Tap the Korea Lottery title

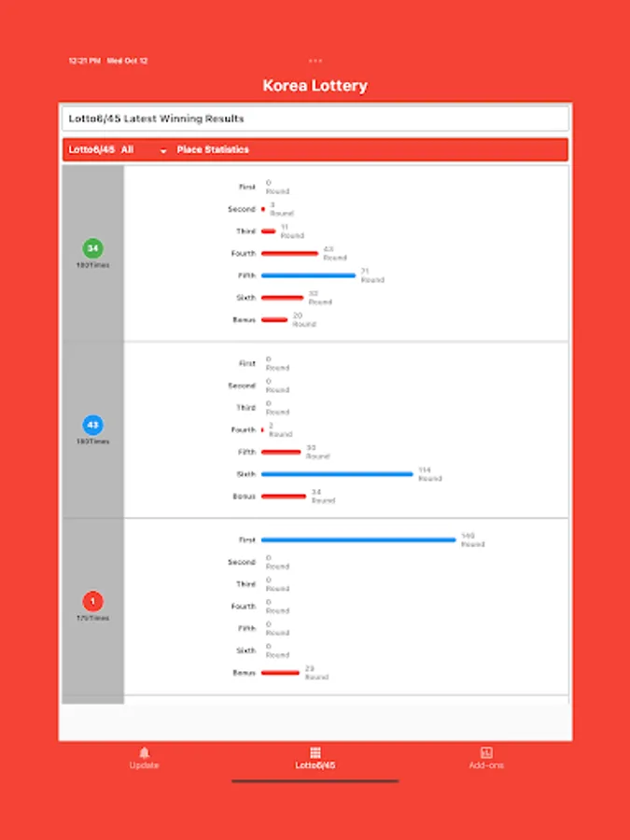[315, 86]
